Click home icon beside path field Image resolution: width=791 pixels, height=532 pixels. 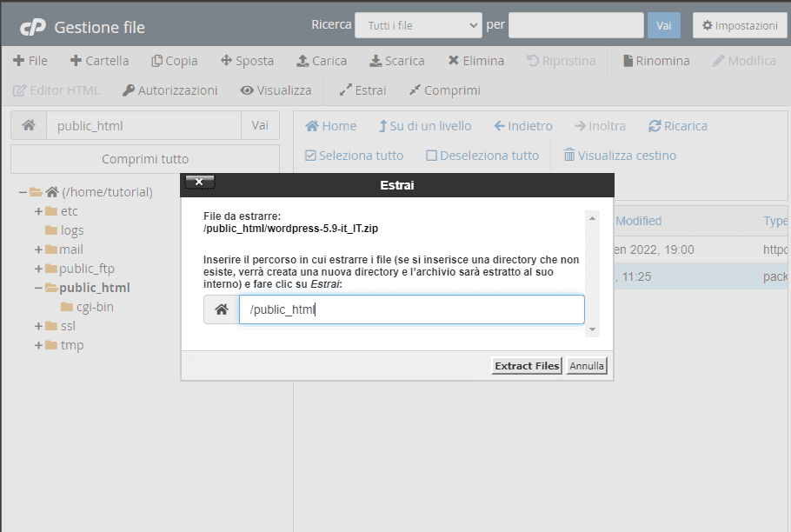(29, 125)
